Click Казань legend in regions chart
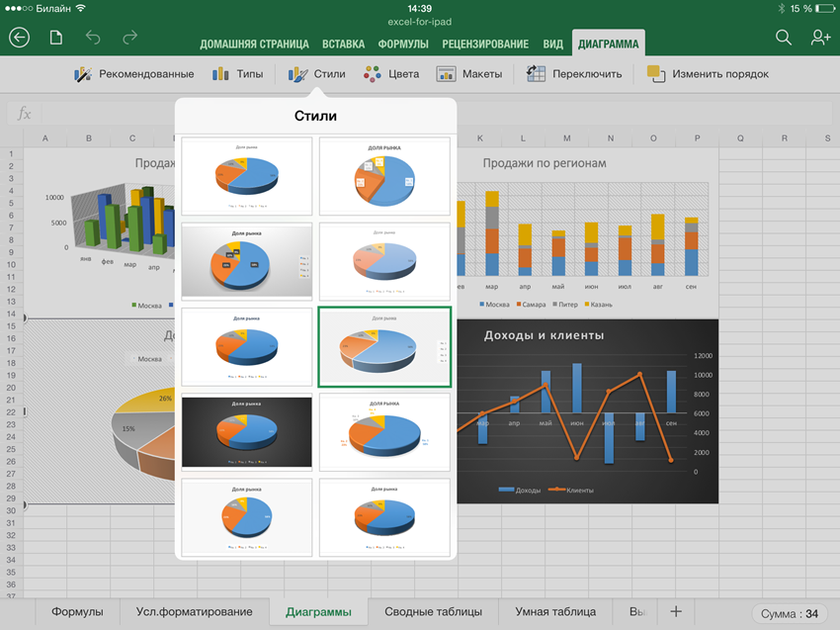Screen dimensions: 840x630 pos(598,304)
